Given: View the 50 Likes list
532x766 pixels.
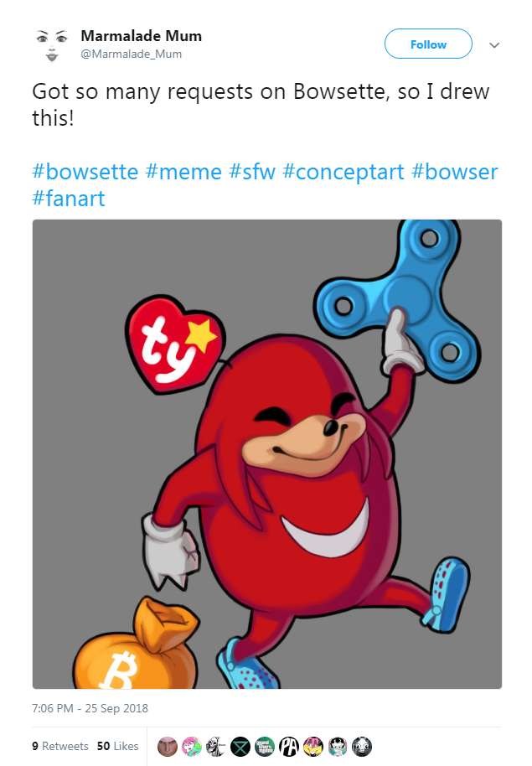Looking at the screenshot, I should tap(118, 746).
